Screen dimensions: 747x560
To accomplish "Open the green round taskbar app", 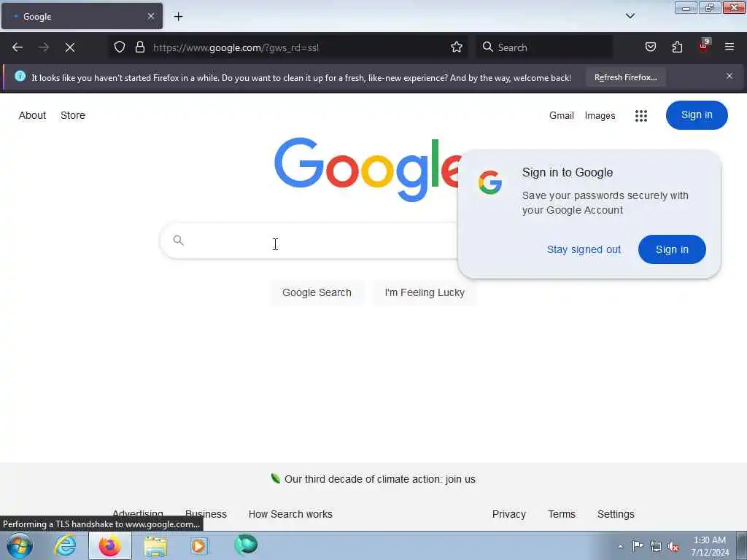I will [246, 545].
